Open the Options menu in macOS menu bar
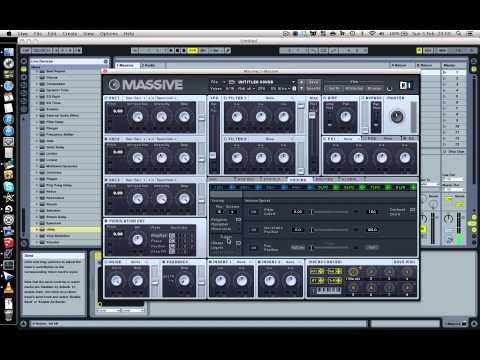Viewport: 480px width, 360px height. coord(109,34)
